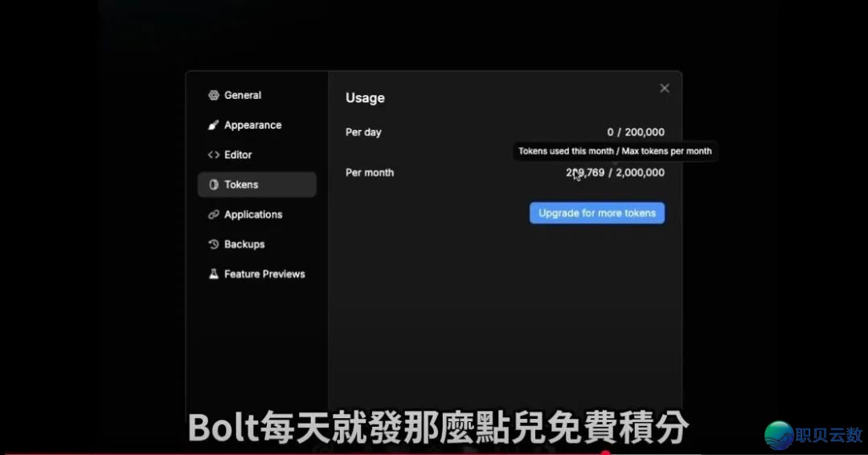Open the Appearance settings section
The width and height of the screenshot is (868, 455).
point(257,125)
